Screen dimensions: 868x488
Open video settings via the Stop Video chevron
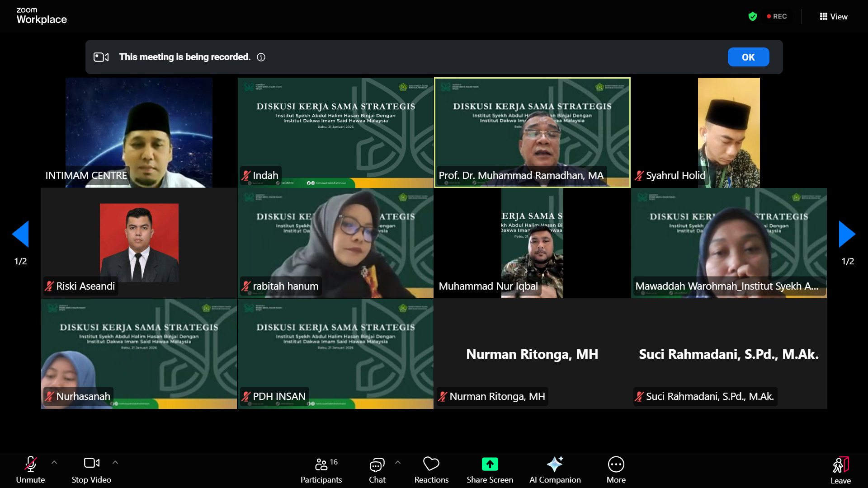pyautogui.click(x=115, y=462)
